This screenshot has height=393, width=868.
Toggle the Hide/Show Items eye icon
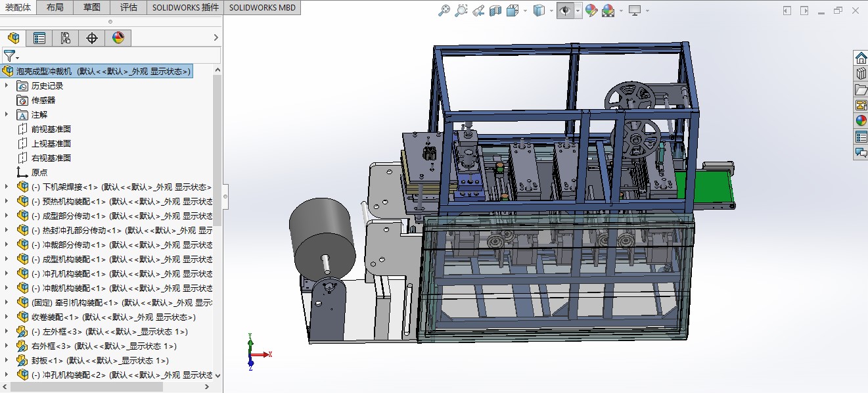point(565,11)
